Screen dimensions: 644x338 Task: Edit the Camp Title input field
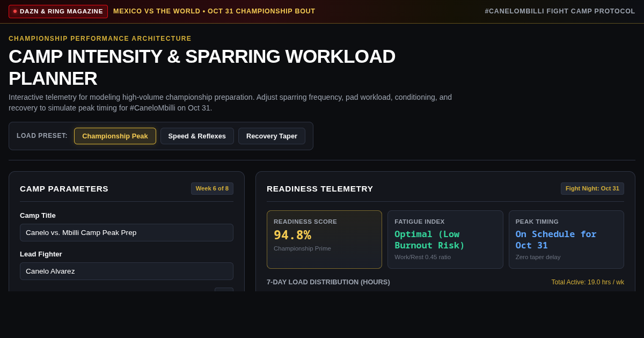pyautogui.click(x=127, y=232)
